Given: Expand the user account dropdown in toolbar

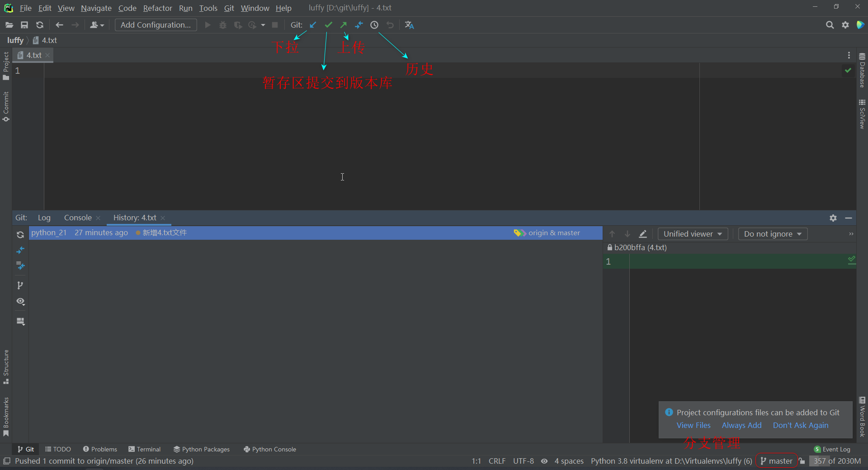Looking at the screenshot, I should [97, 25].
